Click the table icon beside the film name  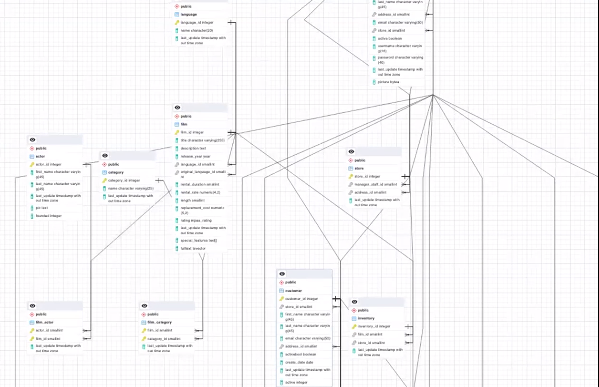click(177, 124)
